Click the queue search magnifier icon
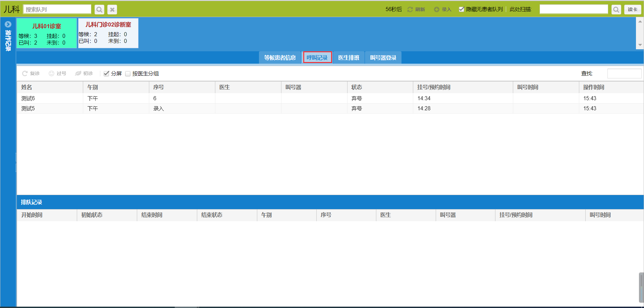 tap(99, 9)
